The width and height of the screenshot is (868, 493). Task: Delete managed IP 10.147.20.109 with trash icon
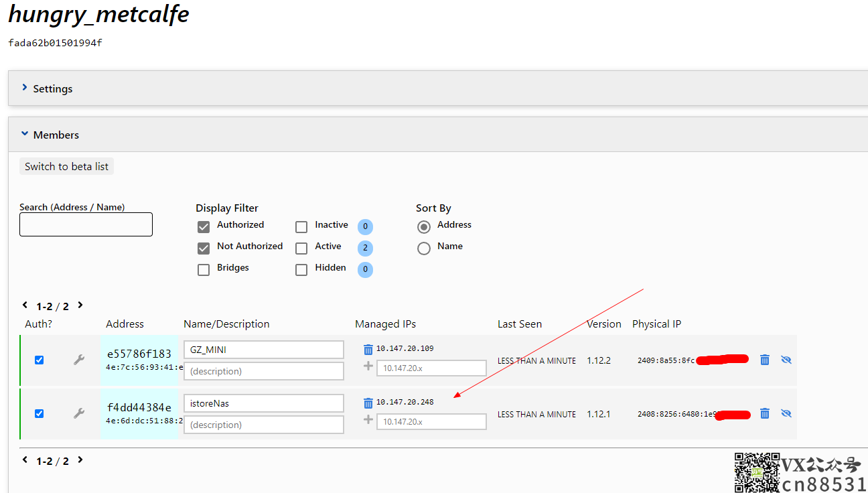(x=368, y=349)
